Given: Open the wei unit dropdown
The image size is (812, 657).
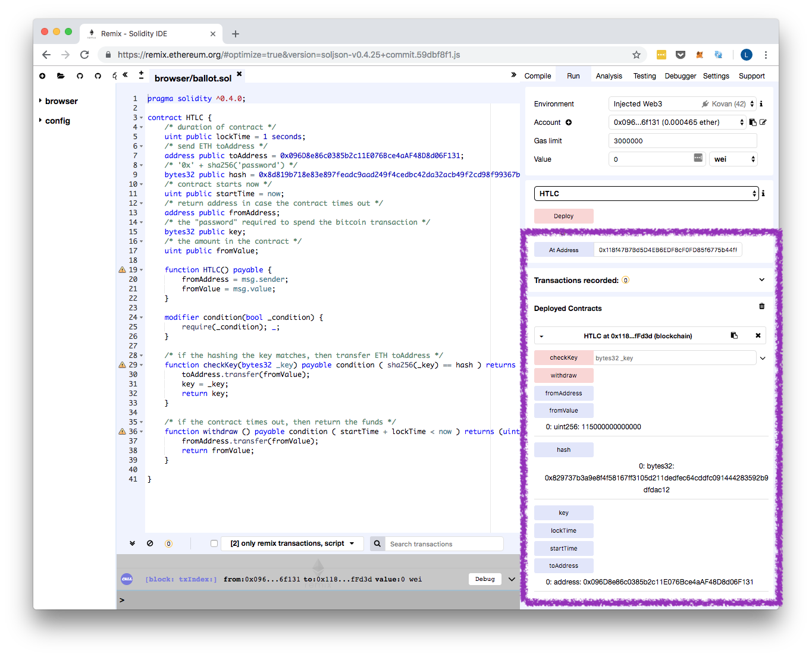Looking at the screenshot, I should [733, 159].
